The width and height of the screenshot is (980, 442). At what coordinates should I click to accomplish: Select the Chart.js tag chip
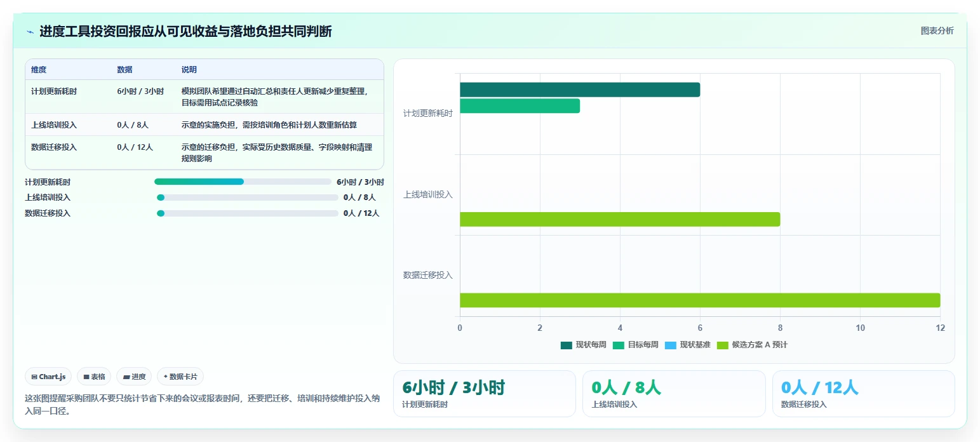pos(49,377)
